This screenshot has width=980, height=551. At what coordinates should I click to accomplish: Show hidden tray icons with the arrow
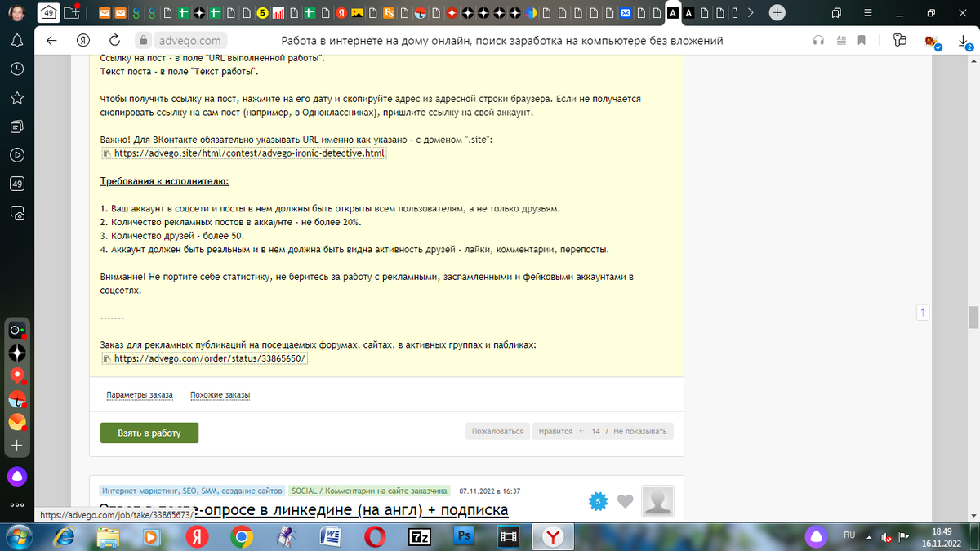pyautogui.click(x=868, y=536)
